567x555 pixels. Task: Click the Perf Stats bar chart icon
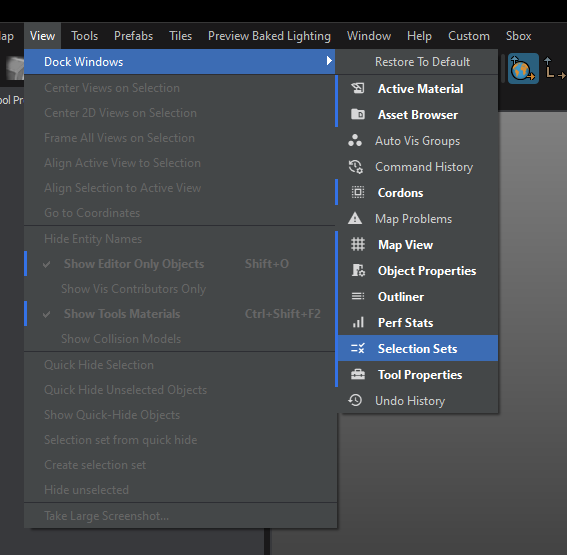(358, 323)
